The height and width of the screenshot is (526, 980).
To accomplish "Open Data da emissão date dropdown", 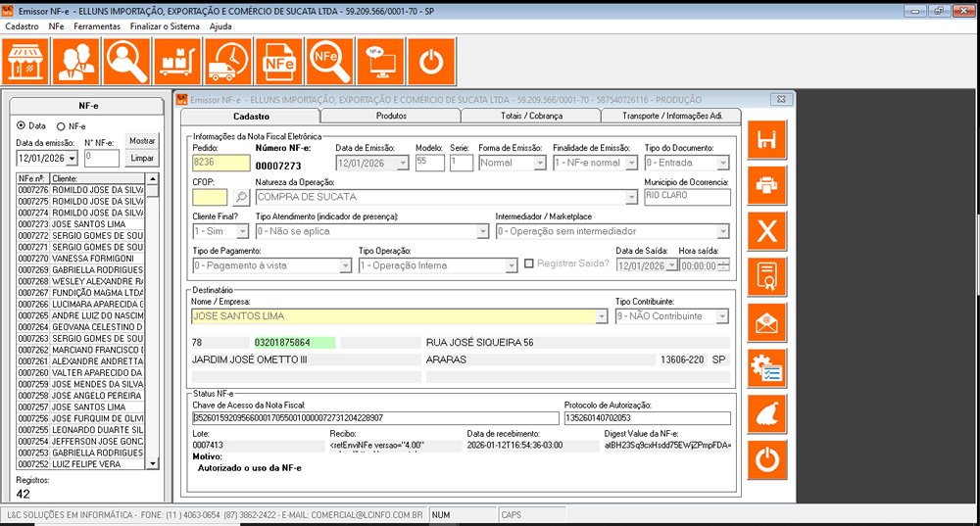I will coord(72,159).
